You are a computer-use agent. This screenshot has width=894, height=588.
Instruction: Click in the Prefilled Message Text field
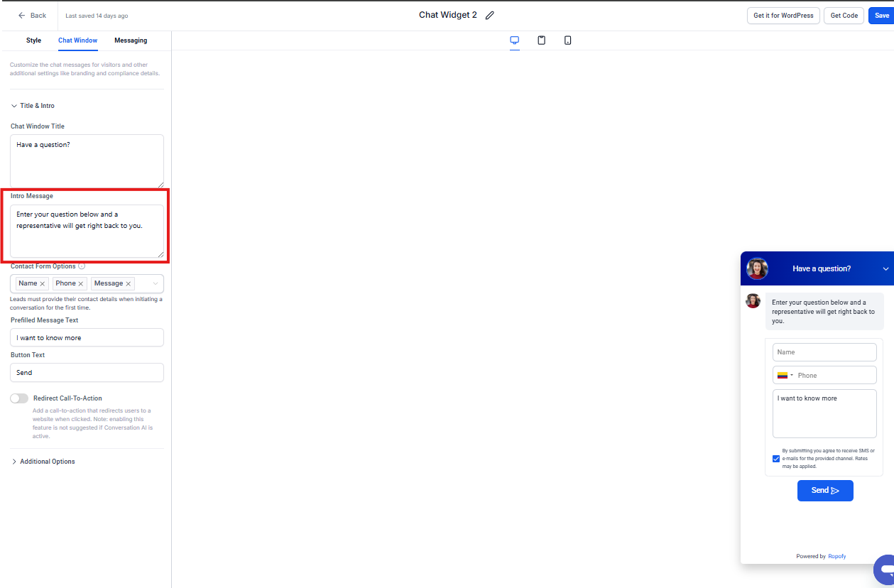click(x=87, y=338)
